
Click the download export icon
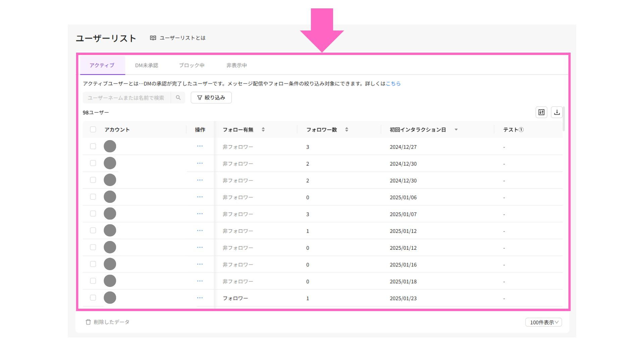(x=557, y=112)
